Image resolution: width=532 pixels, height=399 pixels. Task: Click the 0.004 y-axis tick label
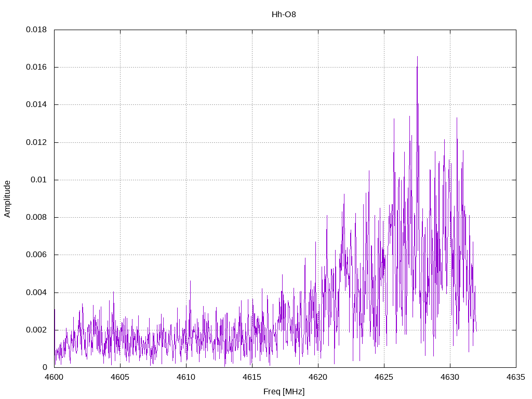(36, 292)
